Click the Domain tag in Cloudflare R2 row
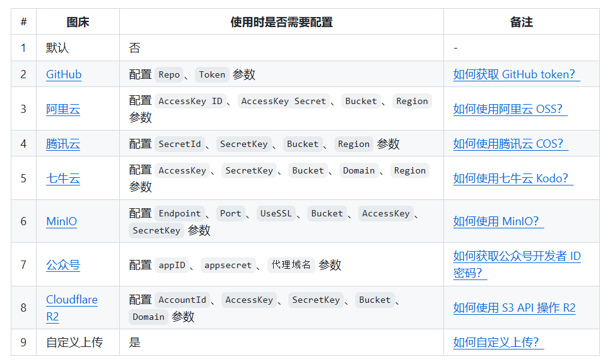 [148, 317]
